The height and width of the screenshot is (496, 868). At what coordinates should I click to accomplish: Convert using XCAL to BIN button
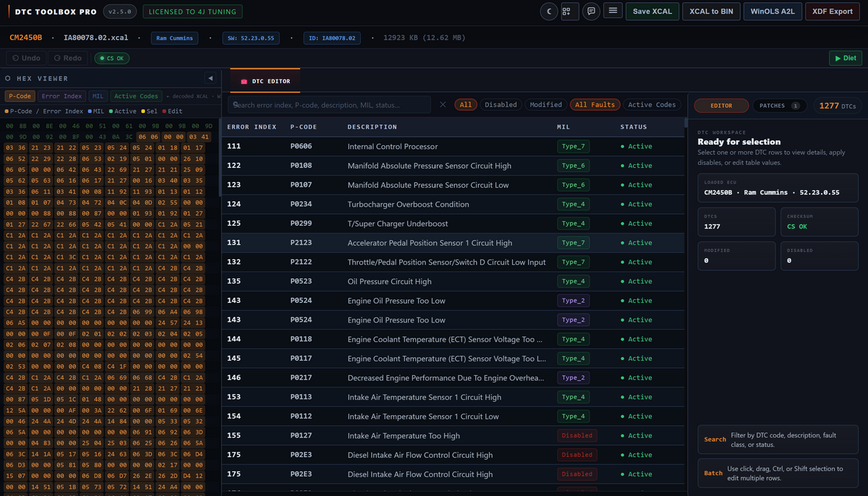pyautogui.click(x=711, y=11)
